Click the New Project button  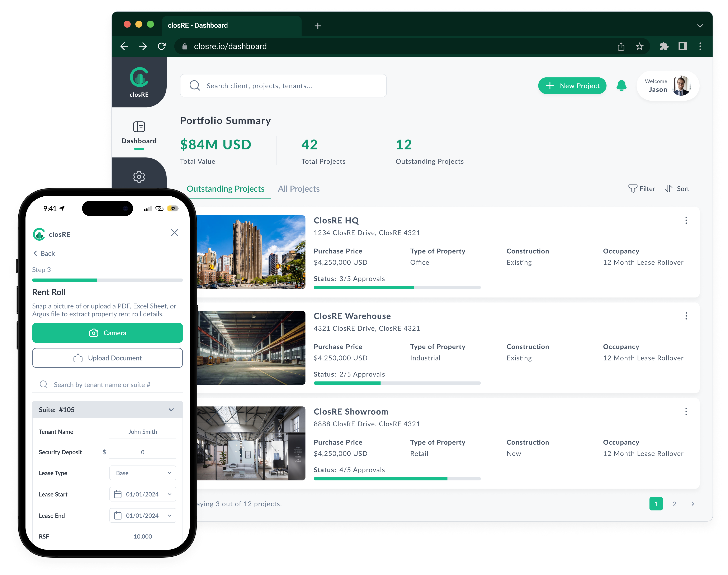[x=572, y=86]
